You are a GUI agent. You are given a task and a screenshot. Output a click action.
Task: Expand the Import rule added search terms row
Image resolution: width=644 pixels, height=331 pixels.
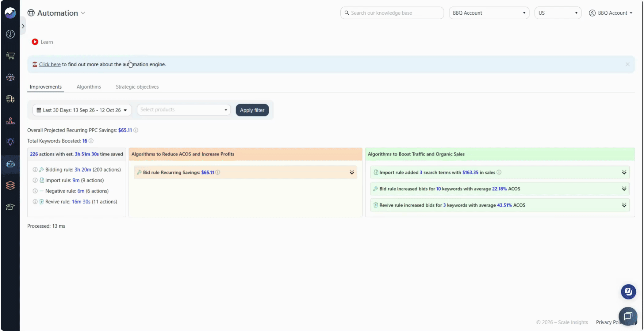click(x=500, y=172)
